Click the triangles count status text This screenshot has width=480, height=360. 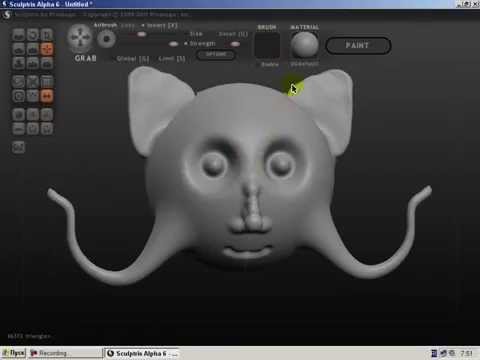coord(29,336)
